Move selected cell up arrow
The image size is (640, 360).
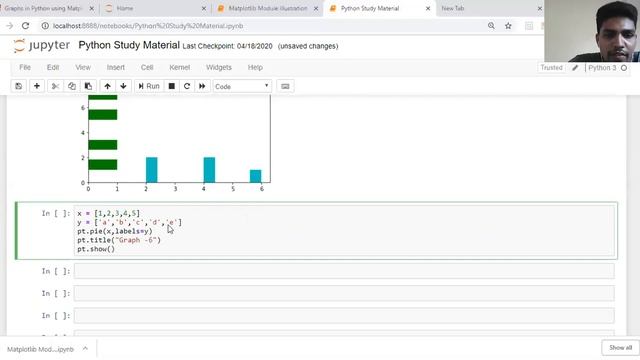107,86
